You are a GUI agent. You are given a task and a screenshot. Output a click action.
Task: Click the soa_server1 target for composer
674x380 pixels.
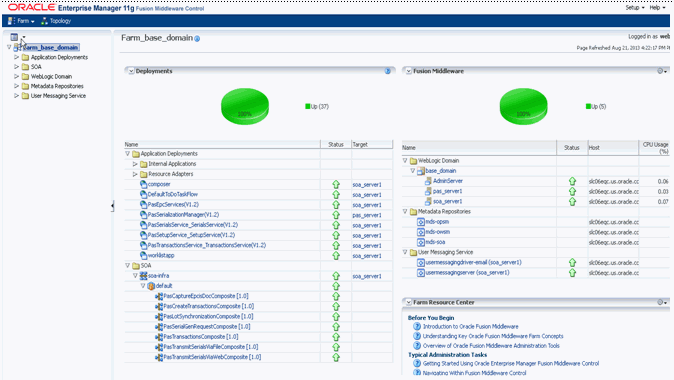click(x=367, y=184)
